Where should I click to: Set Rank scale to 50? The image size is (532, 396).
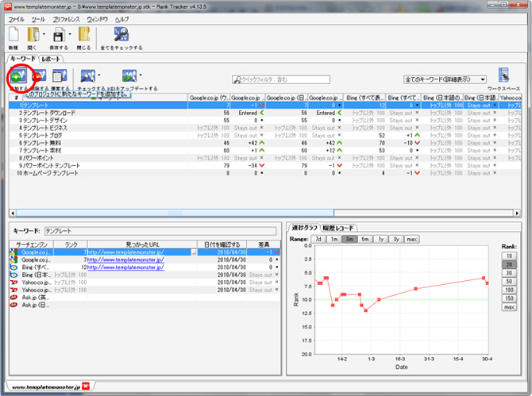(509, 282)
